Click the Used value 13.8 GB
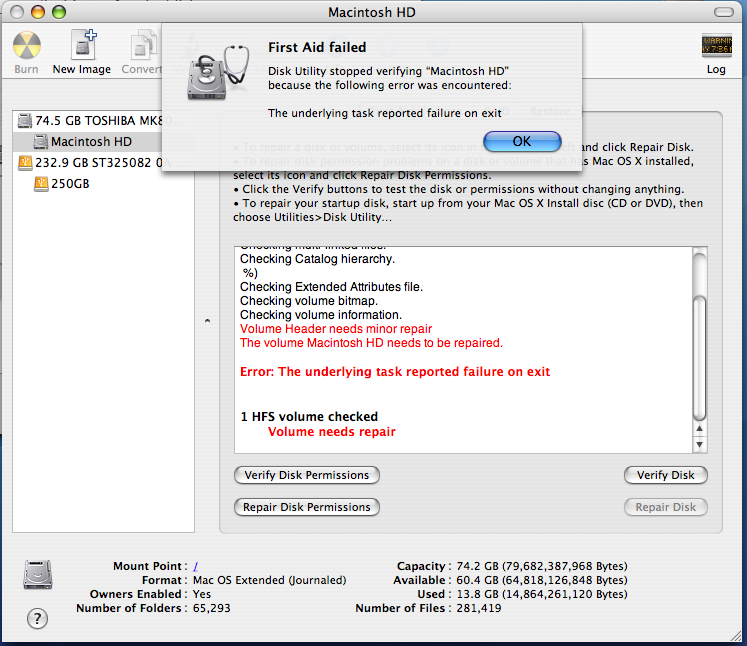 pos(542,594)
